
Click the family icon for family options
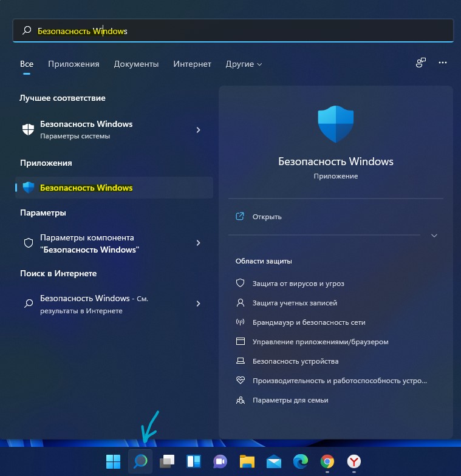241,399
